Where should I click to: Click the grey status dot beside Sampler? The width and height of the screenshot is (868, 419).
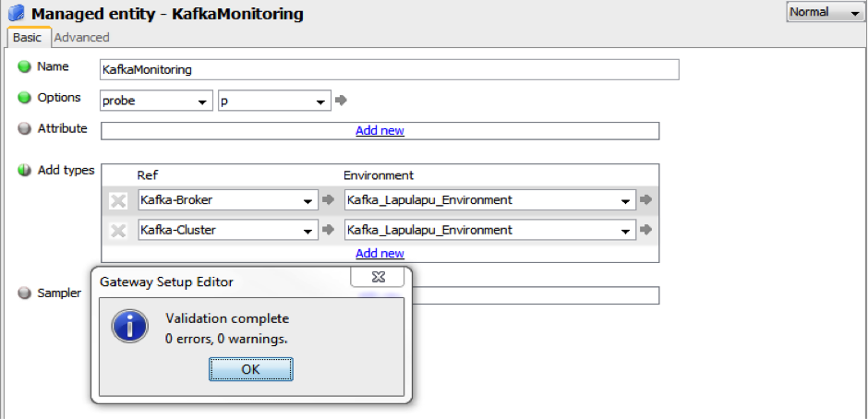[x=24, y=293]
